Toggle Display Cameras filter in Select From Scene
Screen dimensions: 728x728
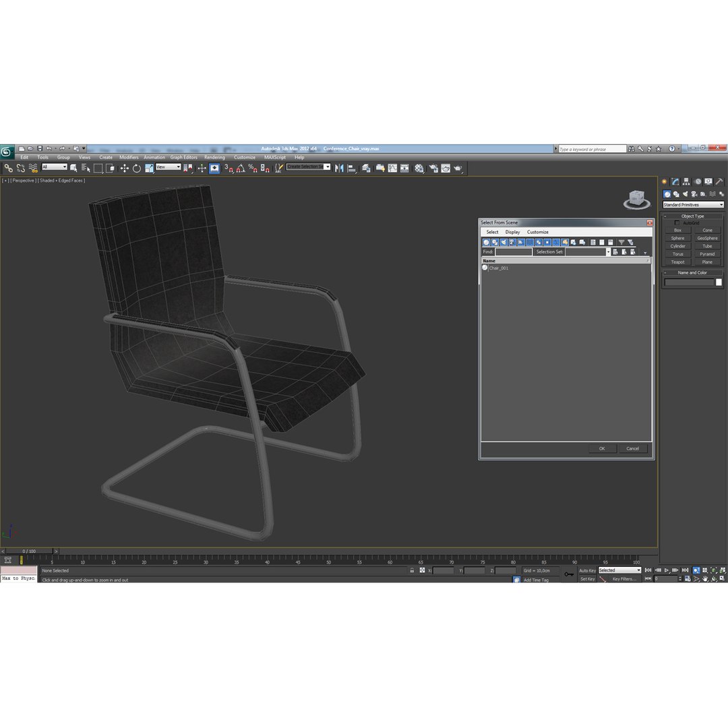click(x=512, y=243)
